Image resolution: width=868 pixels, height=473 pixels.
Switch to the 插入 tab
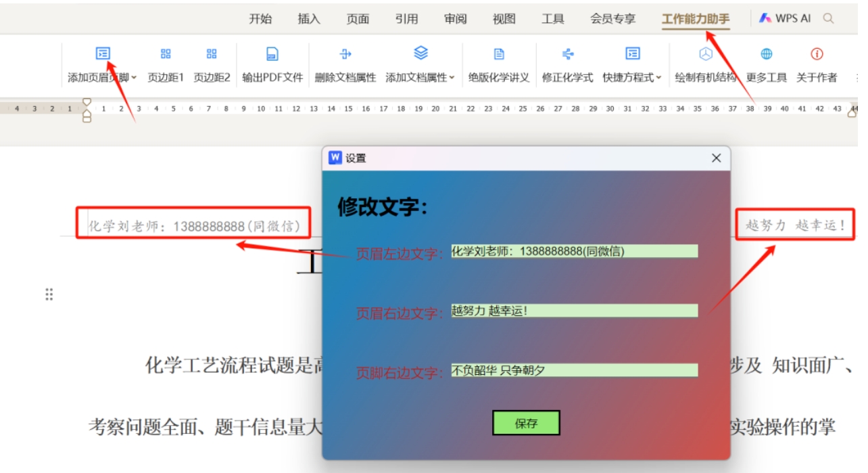tap(309, 19)
